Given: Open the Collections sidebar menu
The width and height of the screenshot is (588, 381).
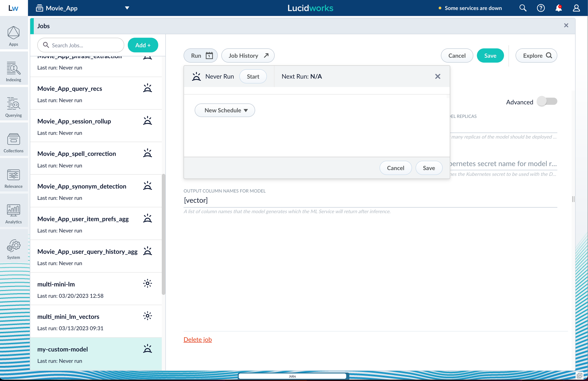Looking at the screenshot, I should (x=13, y=142).
